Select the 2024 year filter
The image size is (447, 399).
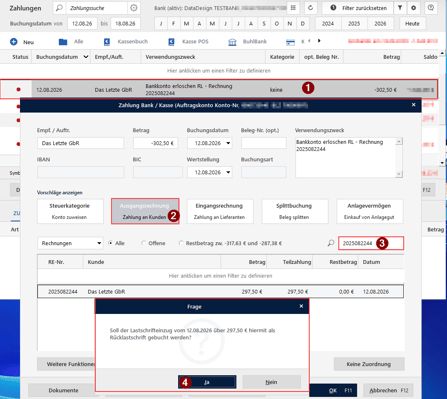coord(328,24)
